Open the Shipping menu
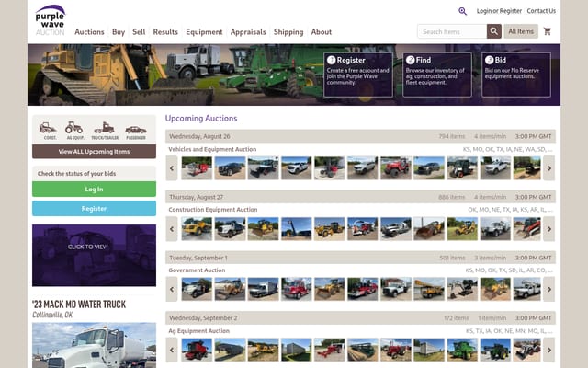 point(288,32)
